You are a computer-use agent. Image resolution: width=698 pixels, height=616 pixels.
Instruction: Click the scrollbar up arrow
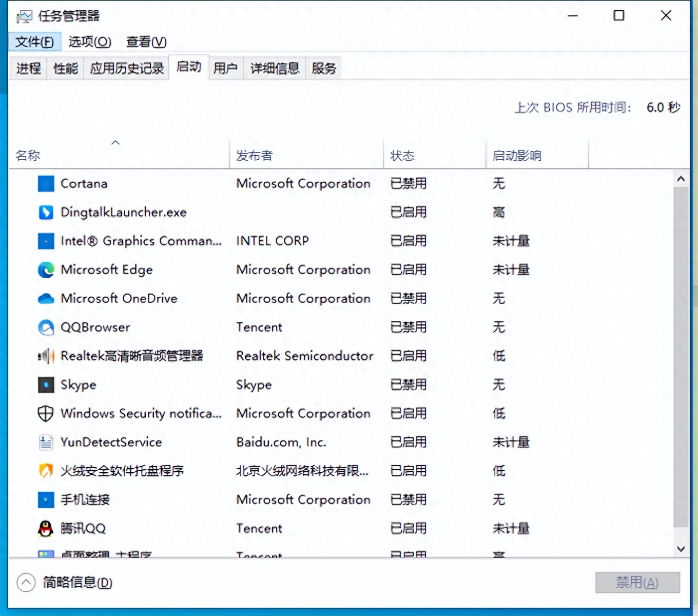click(681, 179)
